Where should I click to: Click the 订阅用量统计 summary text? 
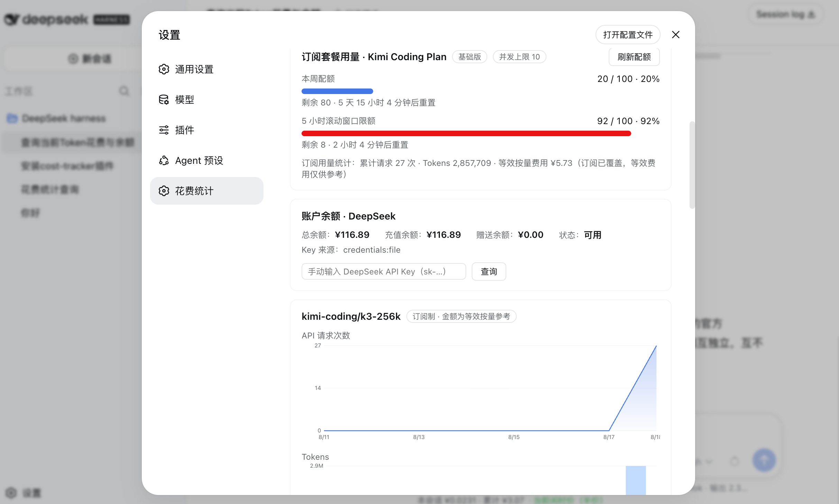478,168
